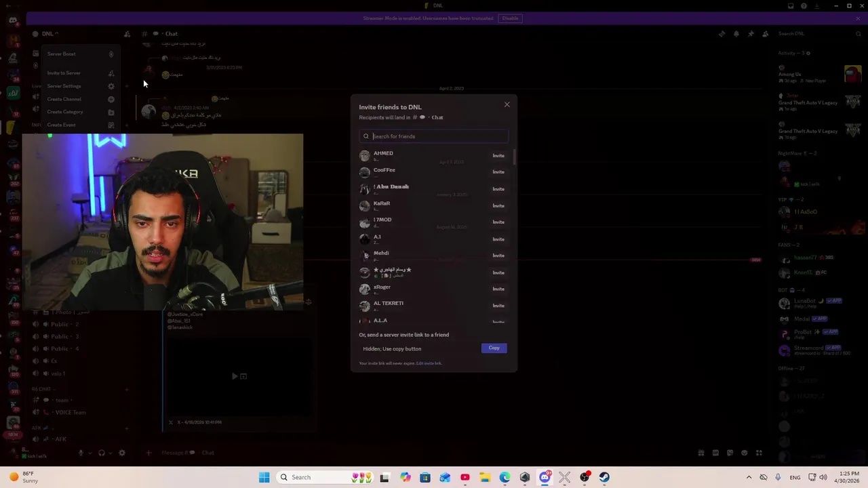Select Invite to Server menu entry
Screen dimensions: 868x488
[81, 73]
